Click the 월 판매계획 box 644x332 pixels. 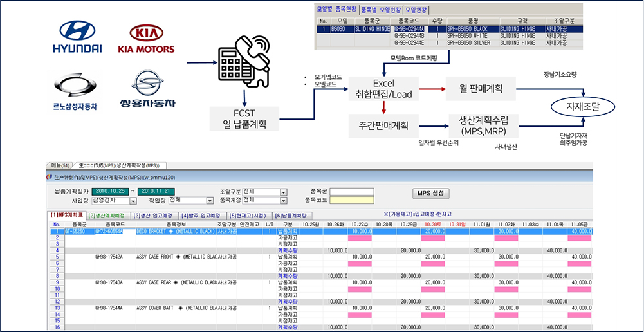point(481,88)
